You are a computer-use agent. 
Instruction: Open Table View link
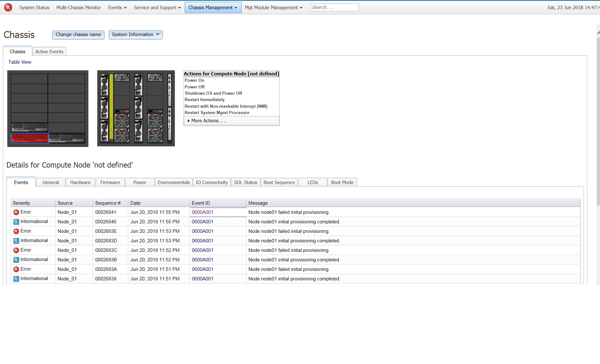(20, 62)
